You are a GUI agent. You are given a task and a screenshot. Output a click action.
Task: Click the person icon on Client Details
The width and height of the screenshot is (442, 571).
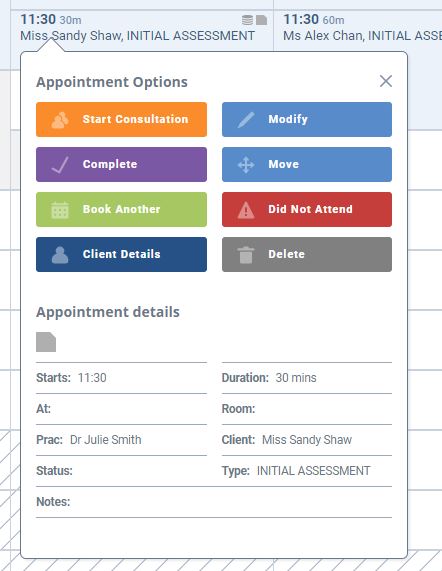point(60,255)
